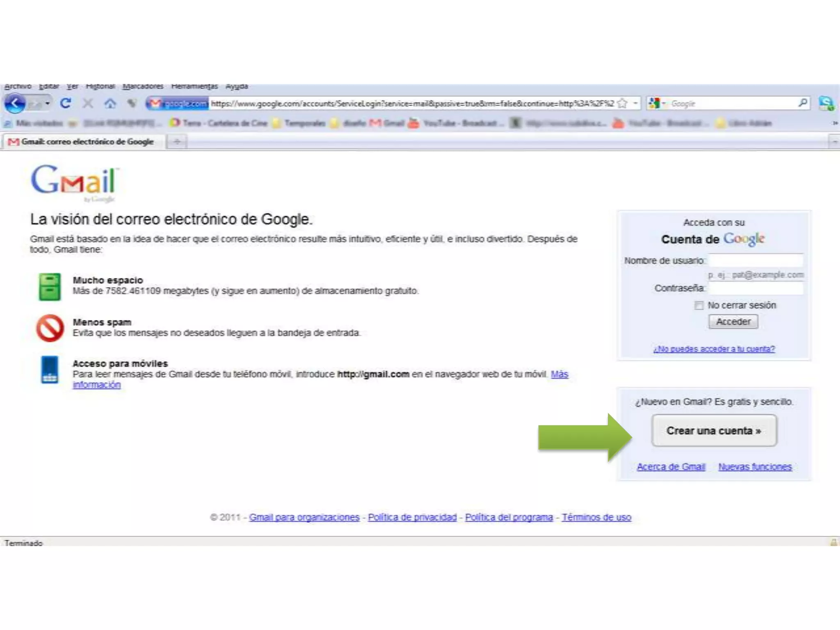Click the Skype icon in the toolbar

tap(826, 103)
